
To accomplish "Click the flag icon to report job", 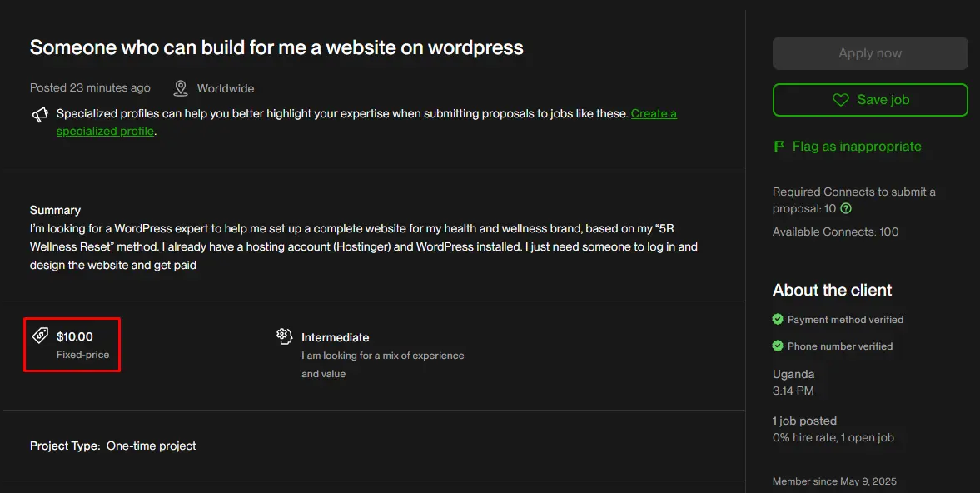I will 779,147.
